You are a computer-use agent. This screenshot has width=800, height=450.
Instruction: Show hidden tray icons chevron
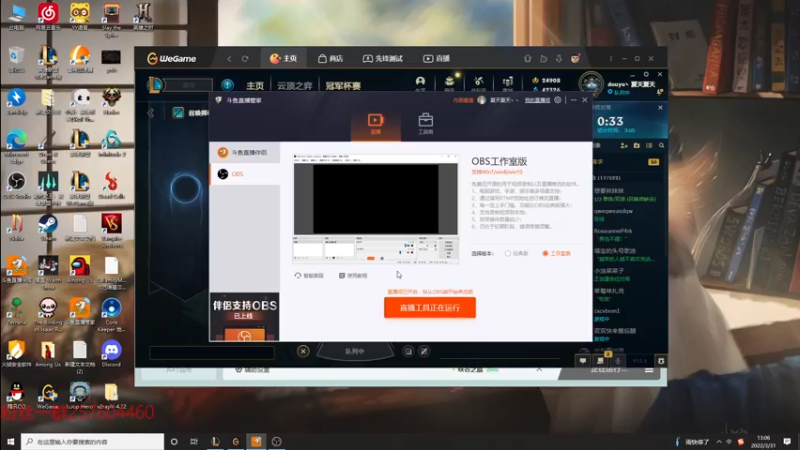pos(718,442)
